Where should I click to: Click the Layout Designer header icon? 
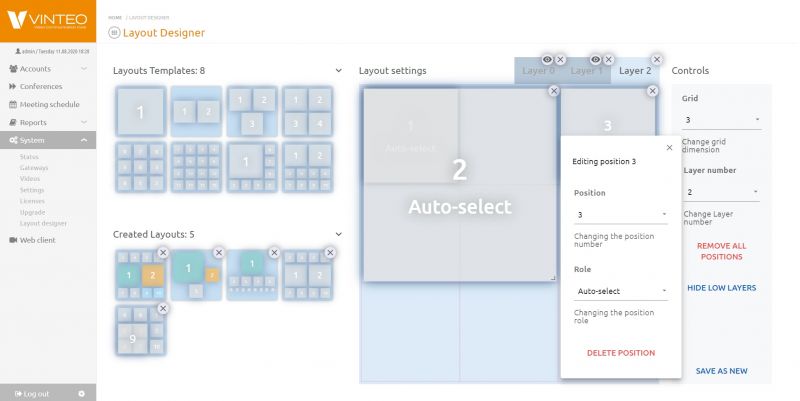point(113,33)
